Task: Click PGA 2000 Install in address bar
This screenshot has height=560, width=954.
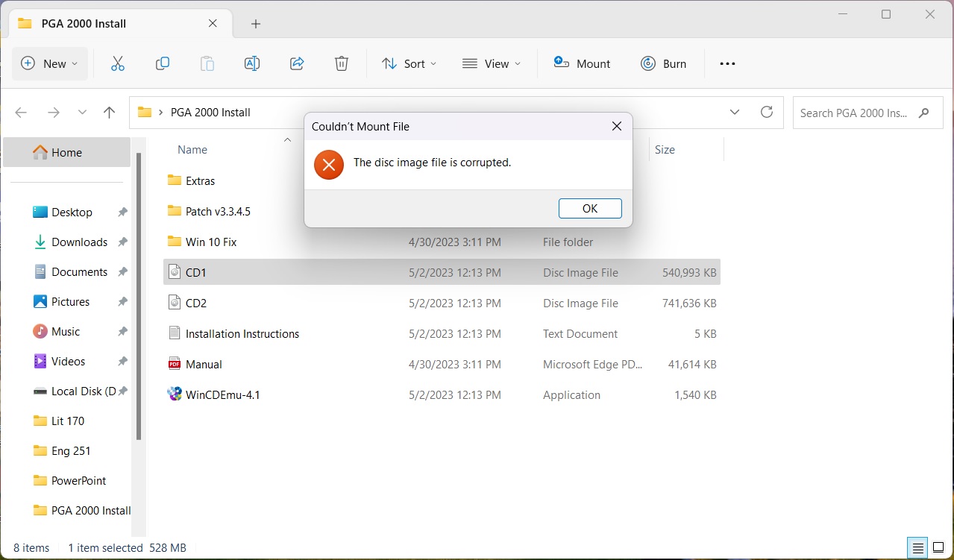Action: pos(210,113)
